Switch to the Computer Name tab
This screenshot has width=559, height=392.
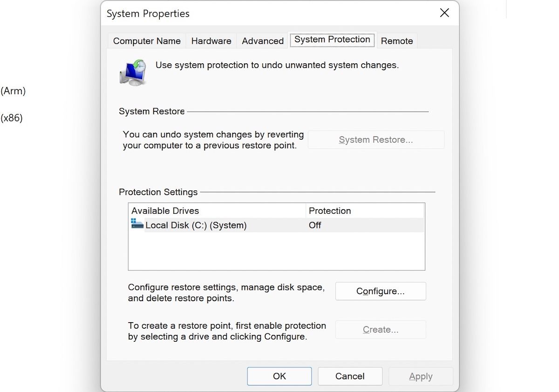click(x=146, y=41)
